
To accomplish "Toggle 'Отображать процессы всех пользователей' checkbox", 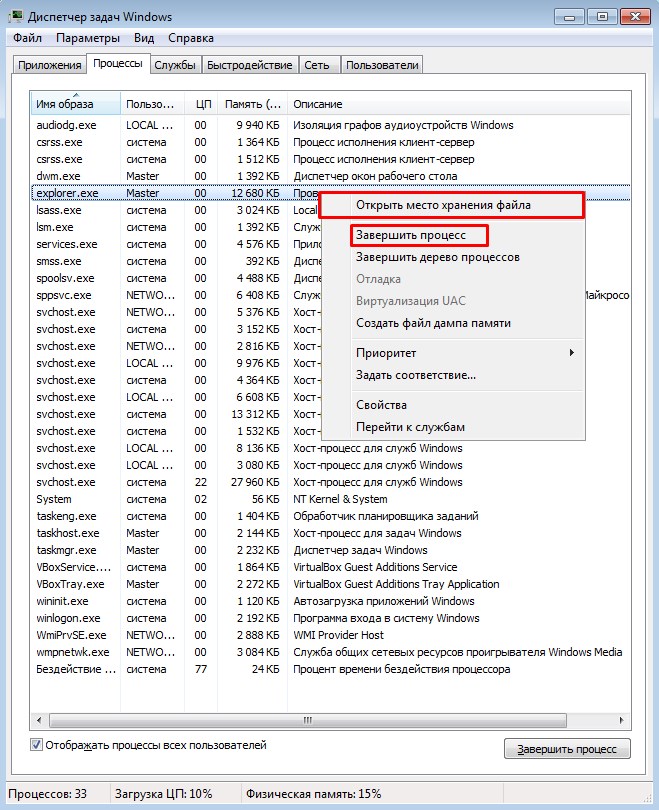I will tap(36, 745).
